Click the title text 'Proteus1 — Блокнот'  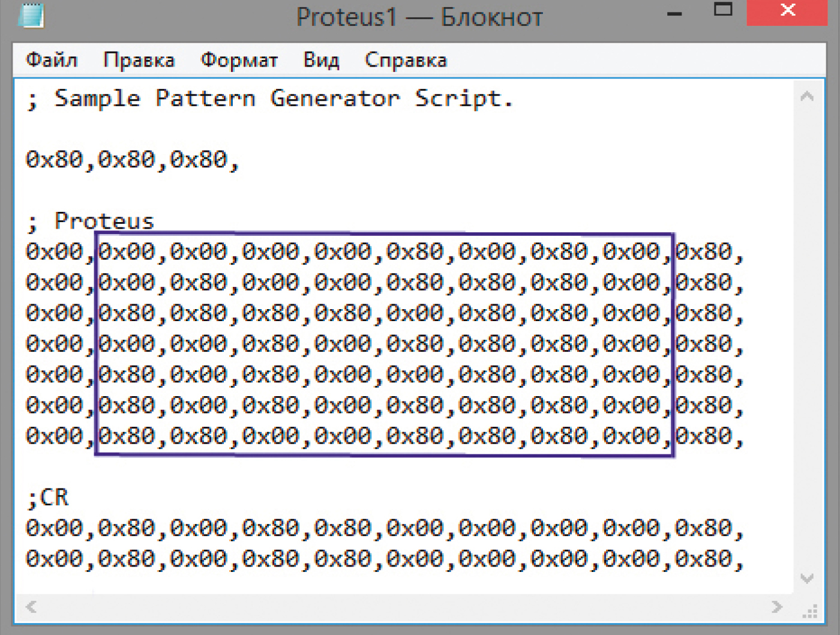pyautogui.click(x=419, y=17)
